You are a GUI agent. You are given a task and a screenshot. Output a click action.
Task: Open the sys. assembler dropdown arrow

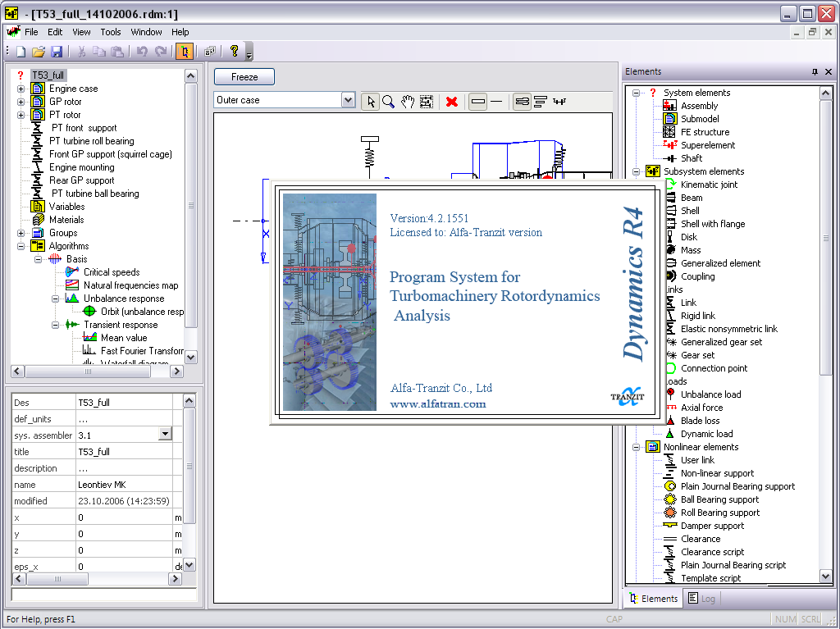[x=166, y=434]
